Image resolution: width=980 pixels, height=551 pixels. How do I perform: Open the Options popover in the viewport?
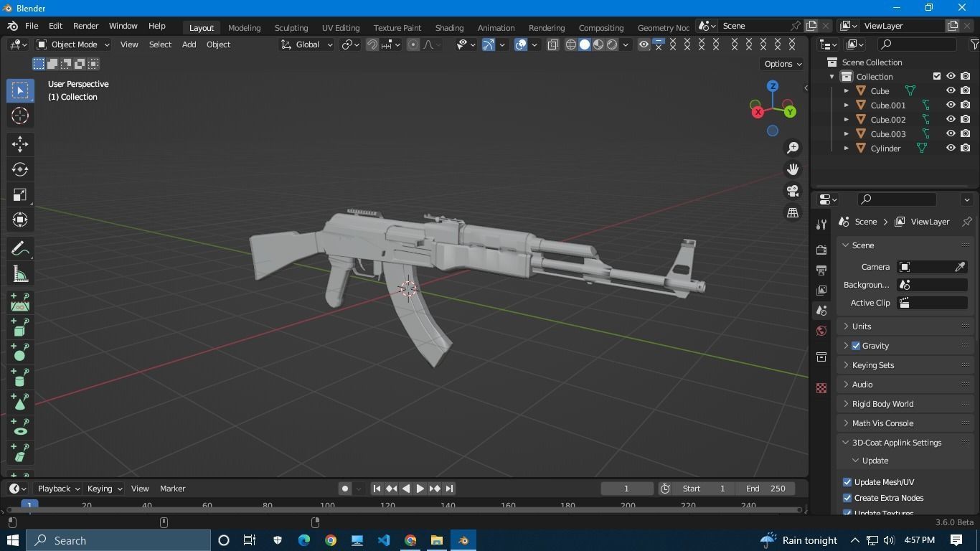pos(781,63)
